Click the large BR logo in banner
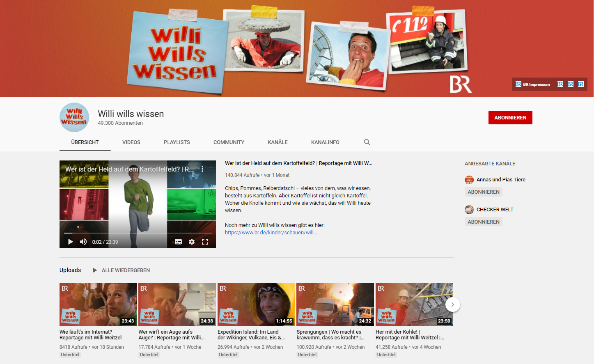 click(461, 84)
